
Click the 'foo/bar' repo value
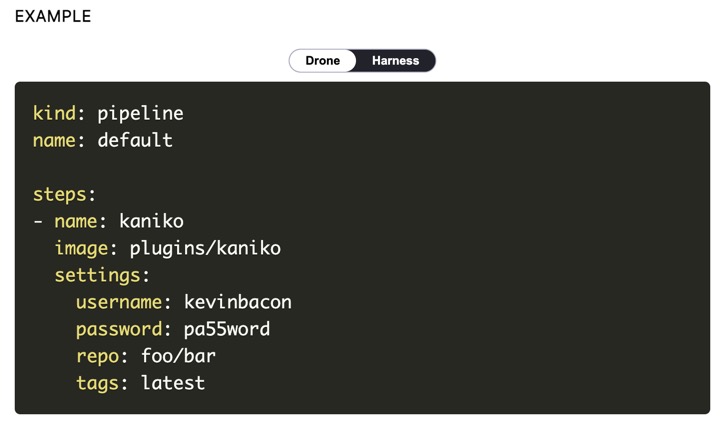coord(178,356)
